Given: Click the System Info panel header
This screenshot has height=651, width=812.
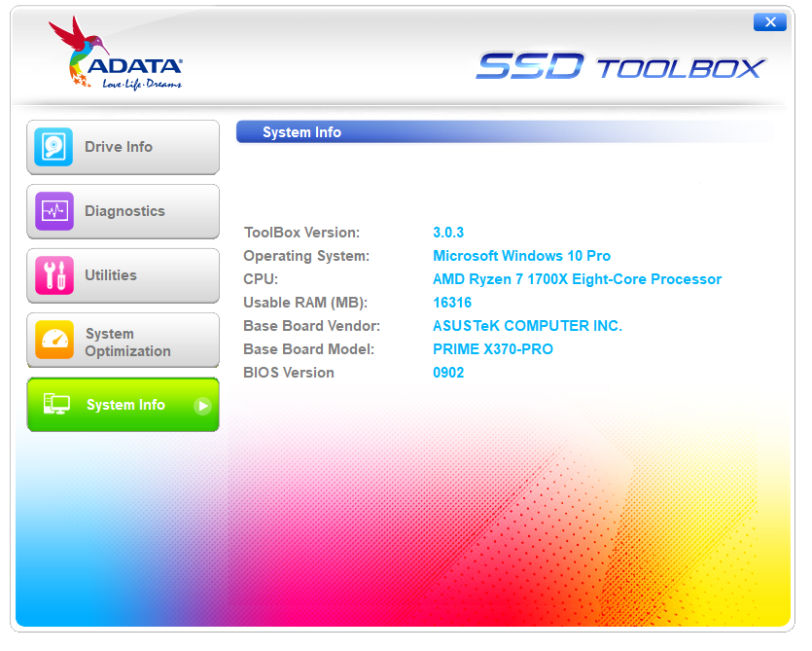Looking at the screenshot, I should coord(505,132).
